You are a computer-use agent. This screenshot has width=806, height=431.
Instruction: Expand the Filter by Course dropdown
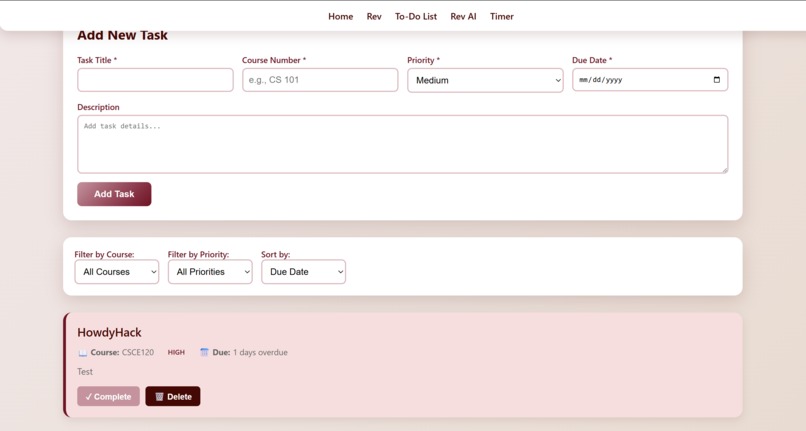click(117, 272)
